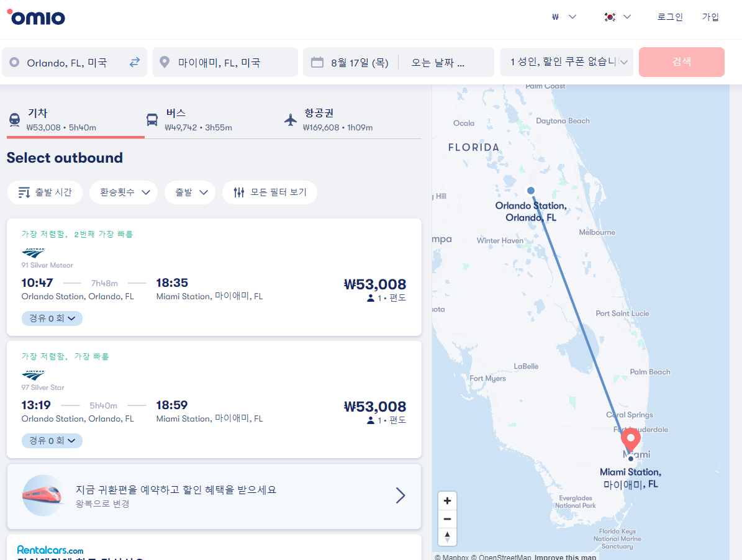Image resolution: width=742 pixels, height=560 pixels.
Task: Click Port Saint Lucie label on map
Action: (x=622, y=314)
